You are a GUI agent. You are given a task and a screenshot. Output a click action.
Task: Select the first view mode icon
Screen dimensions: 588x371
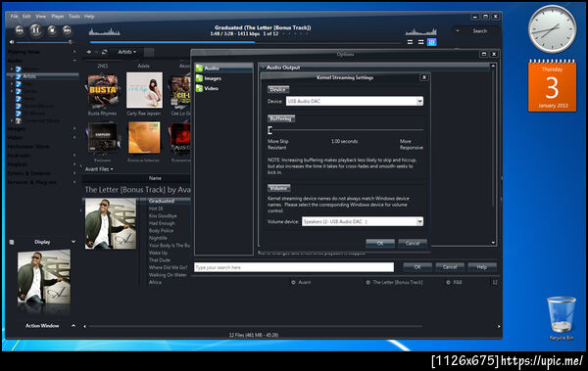[410, 42]
